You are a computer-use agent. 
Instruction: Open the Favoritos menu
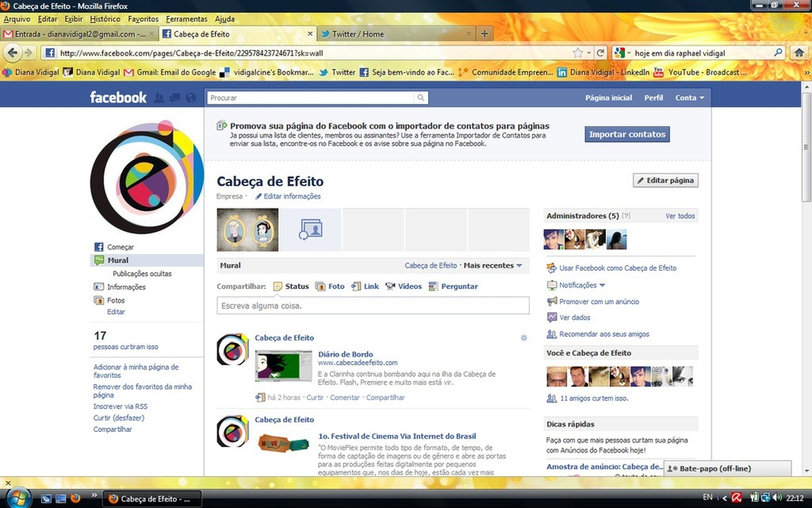143,19
